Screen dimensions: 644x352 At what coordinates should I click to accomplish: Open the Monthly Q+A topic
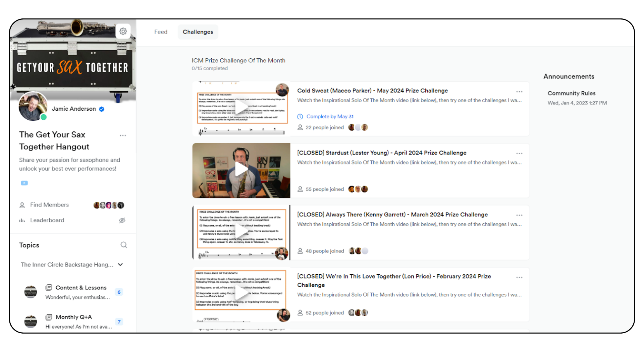point(73,317)
